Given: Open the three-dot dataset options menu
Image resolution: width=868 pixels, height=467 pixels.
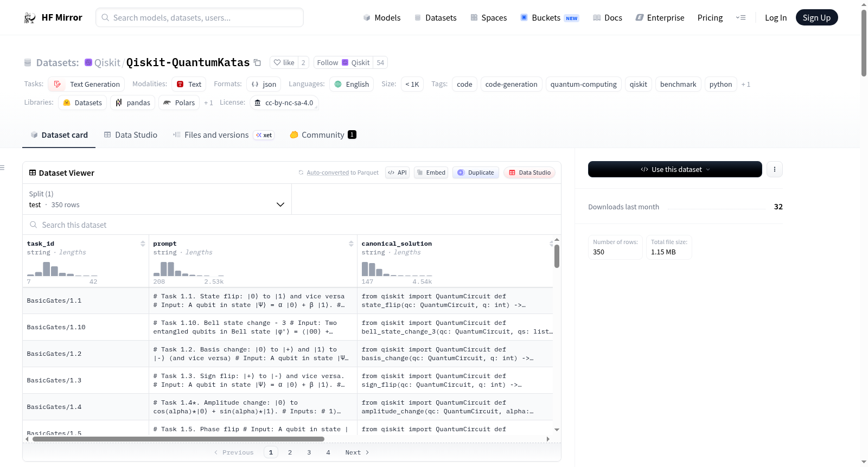Looking at the screenshot, I should pyautogui.click(x=775, y=169).
